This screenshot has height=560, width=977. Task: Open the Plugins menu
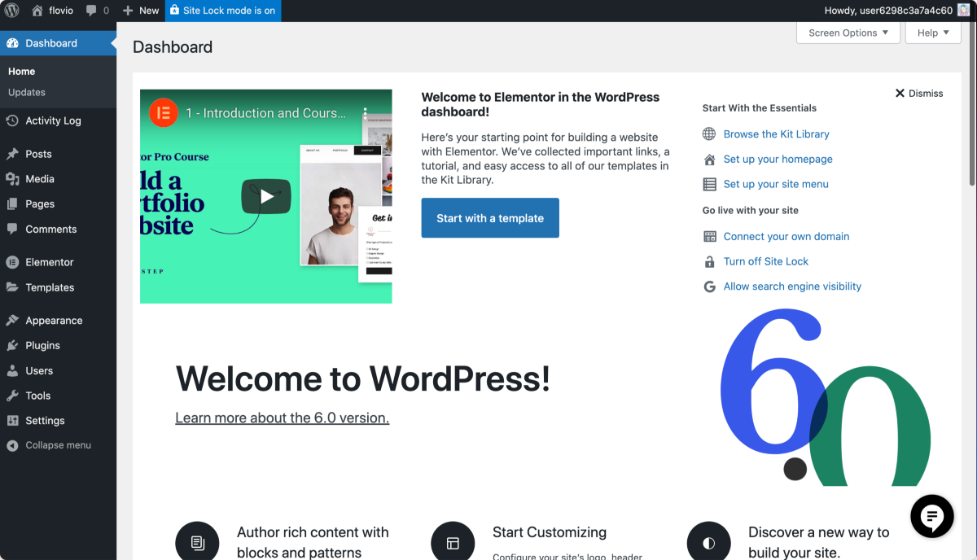coord(58,346)
